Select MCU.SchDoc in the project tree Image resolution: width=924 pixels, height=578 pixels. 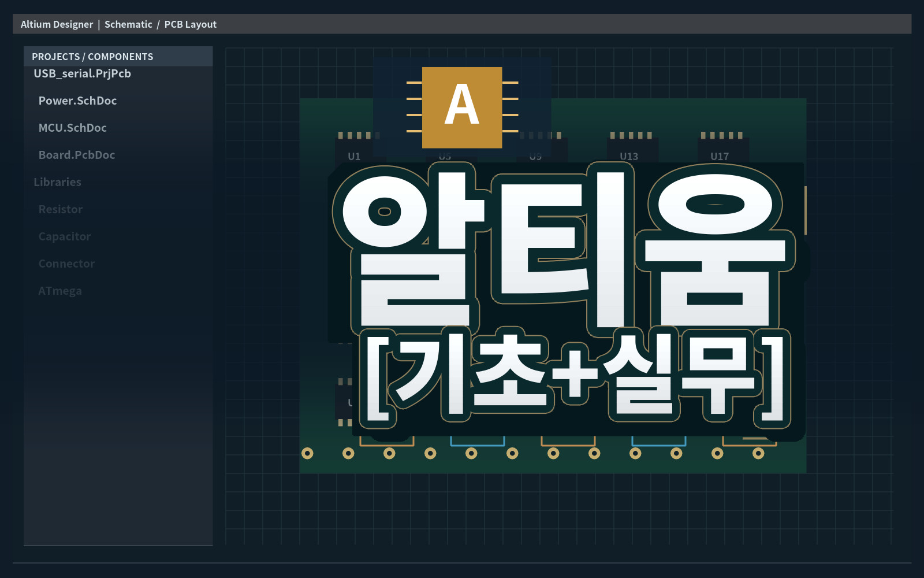(x=72, y=128)
